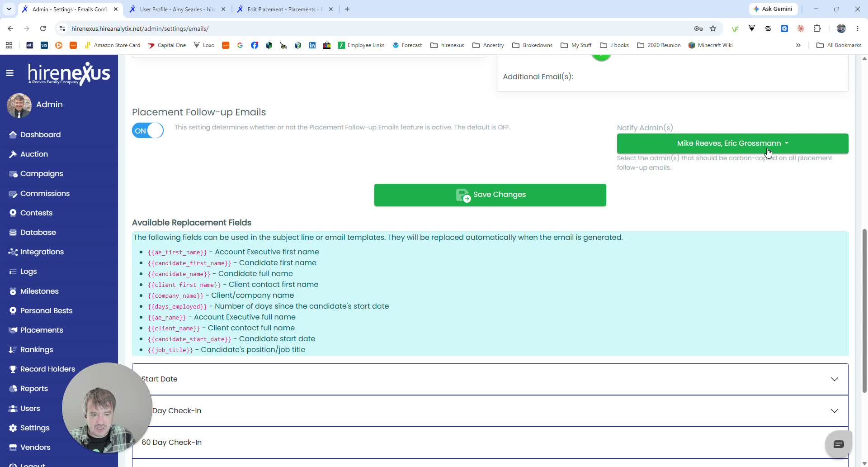Show hidden bookmarks with double chevron

pos(798,45)
